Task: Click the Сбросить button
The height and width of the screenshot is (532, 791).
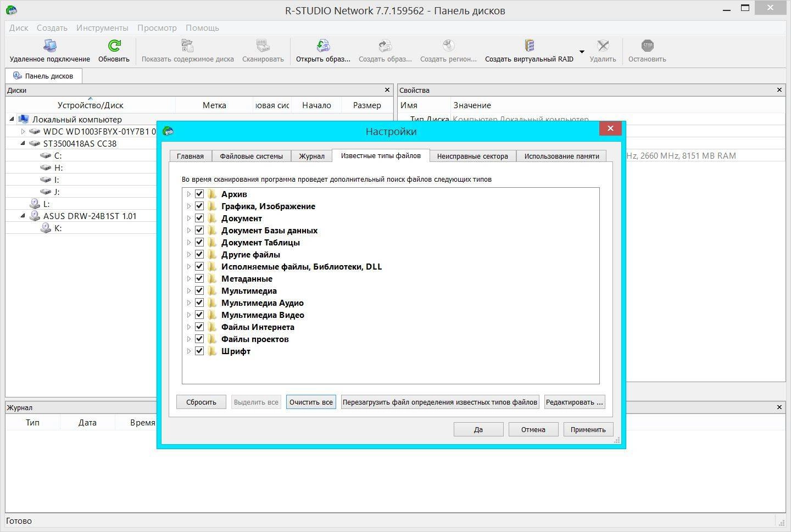Action: point(201,402)
